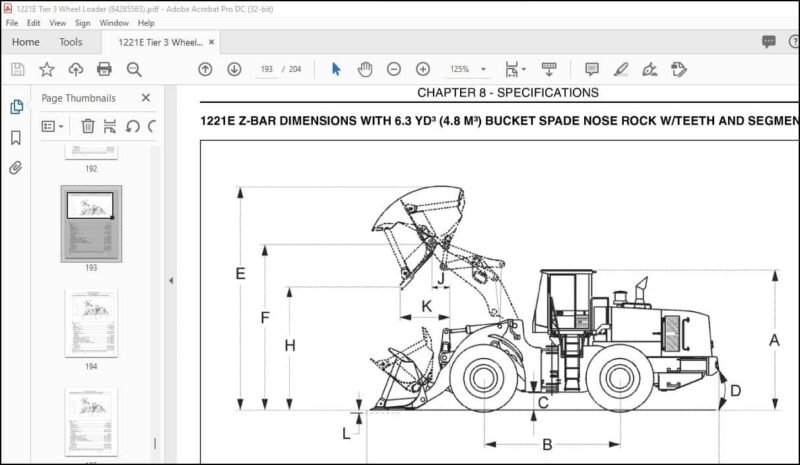Select the Hand pan tool

pos(365,69)
